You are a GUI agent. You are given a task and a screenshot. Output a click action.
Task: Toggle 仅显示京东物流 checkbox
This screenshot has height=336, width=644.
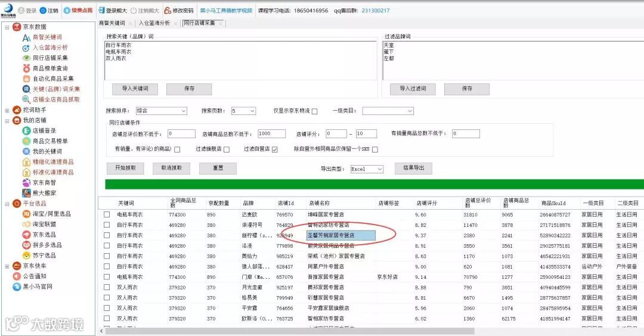[315, 111]
